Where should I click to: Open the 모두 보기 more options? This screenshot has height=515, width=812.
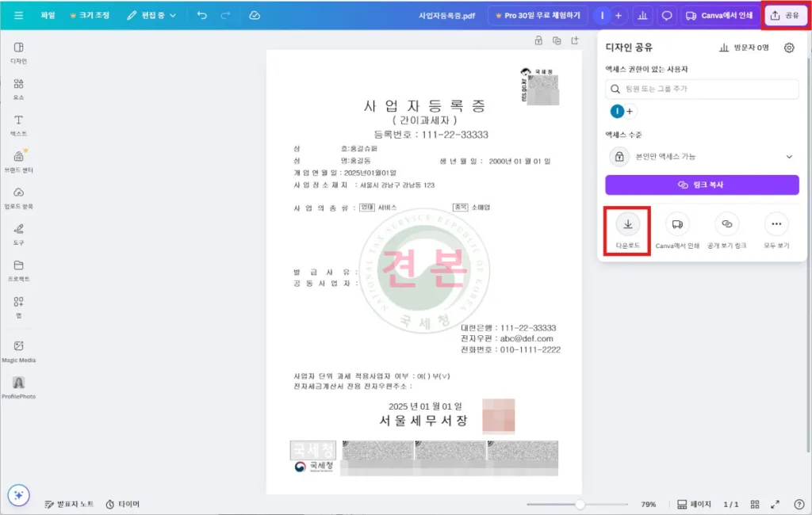point(776,225)
